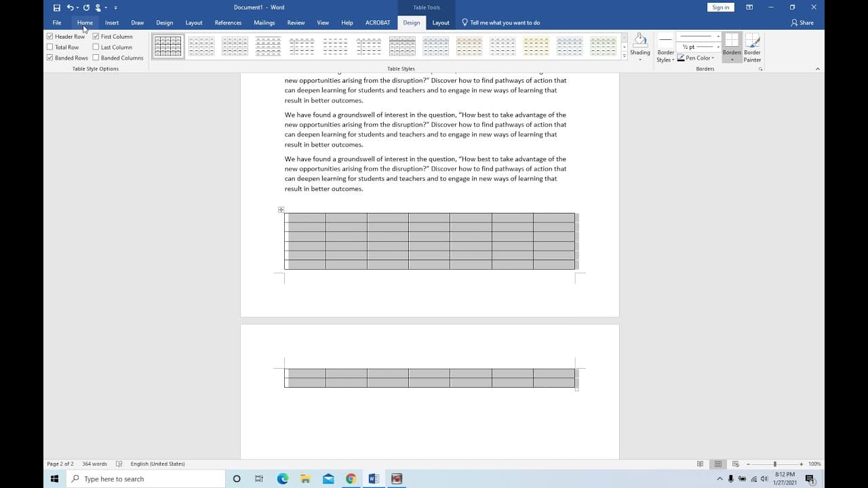This screenshot has height=488, width=868.
Task: Undo the last action
Action: 69,7
